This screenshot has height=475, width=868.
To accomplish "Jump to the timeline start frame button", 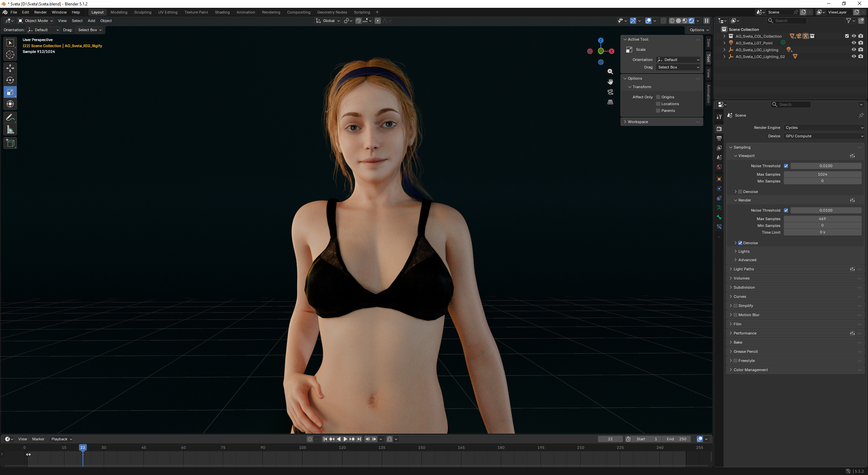I will tap(325, 439).
